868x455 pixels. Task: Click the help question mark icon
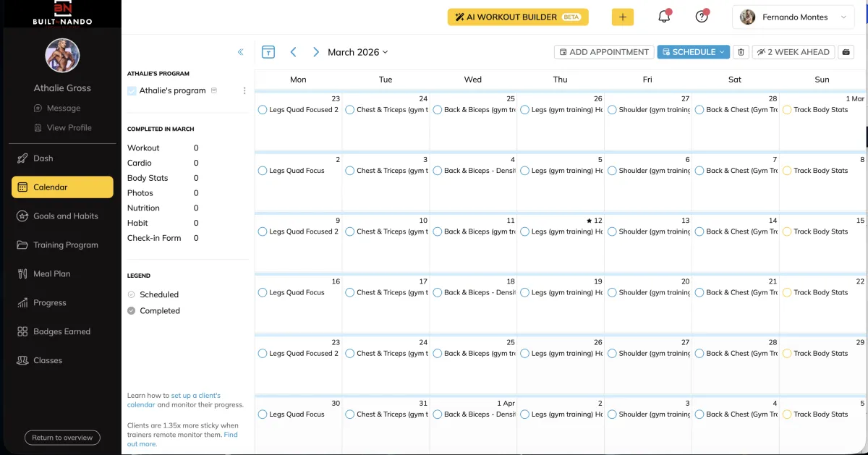tap(701, 16)
